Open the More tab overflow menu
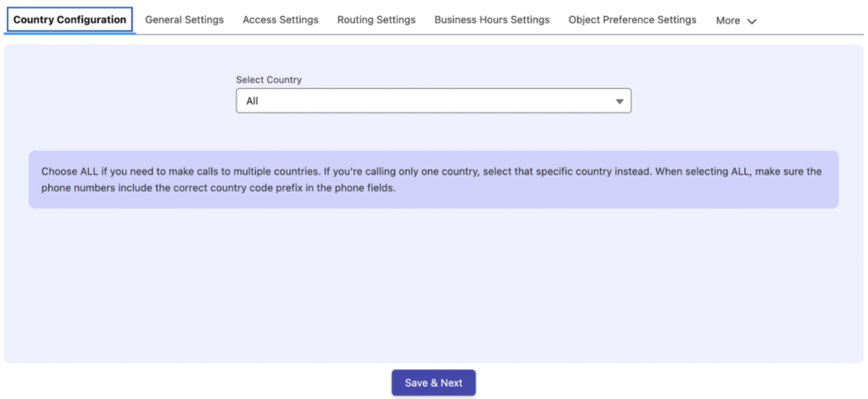868x399 pixels. [728, 20]
